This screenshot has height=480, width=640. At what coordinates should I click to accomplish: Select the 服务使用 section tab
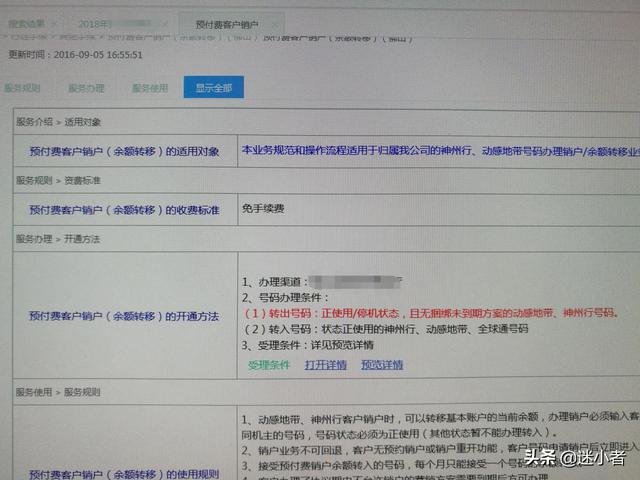pos(150,88)
